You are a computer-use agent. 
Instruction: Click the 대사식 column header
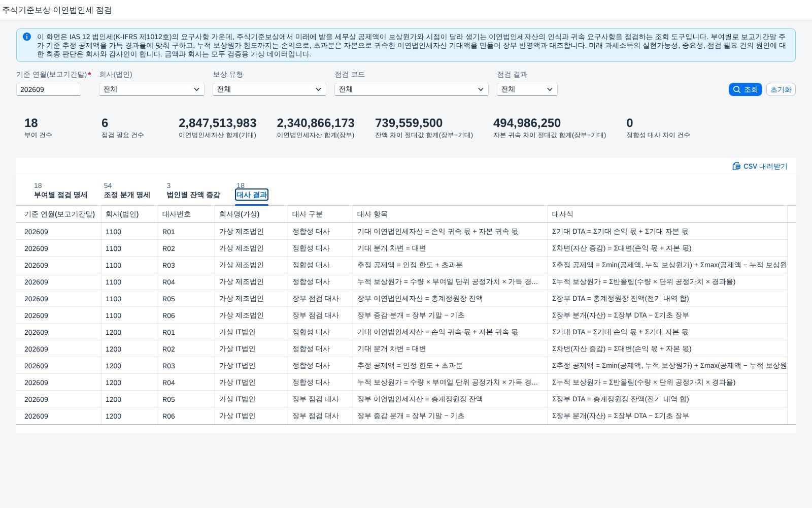(667, 214)
